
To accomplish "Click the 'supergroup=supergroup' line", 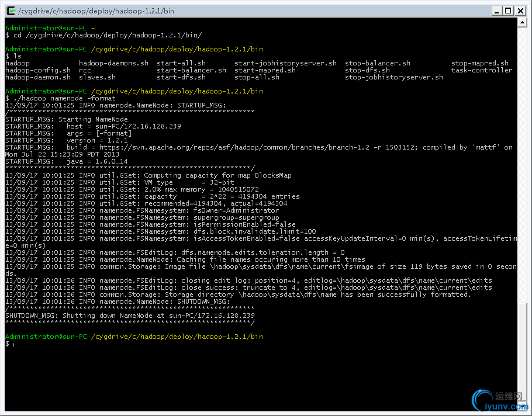I will [x=142, y=218].
